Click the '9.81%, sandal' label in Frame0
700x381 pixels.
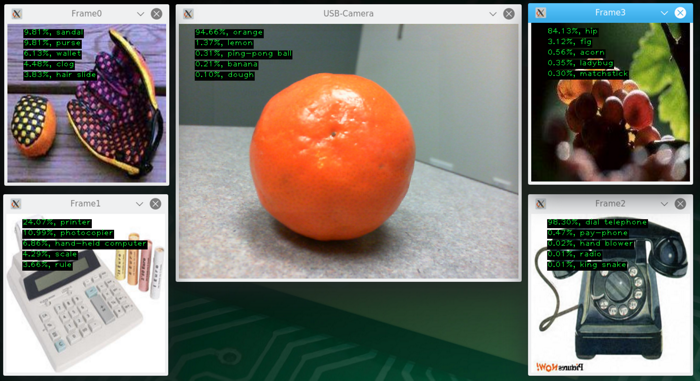click(x=53, y=33)
